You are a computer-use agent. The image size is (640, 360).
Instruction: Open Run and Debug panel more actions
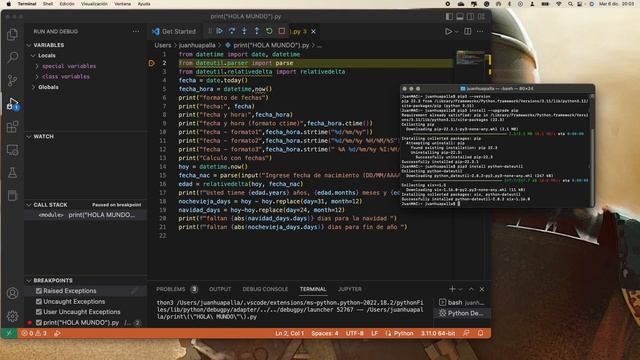coord(136,31)
